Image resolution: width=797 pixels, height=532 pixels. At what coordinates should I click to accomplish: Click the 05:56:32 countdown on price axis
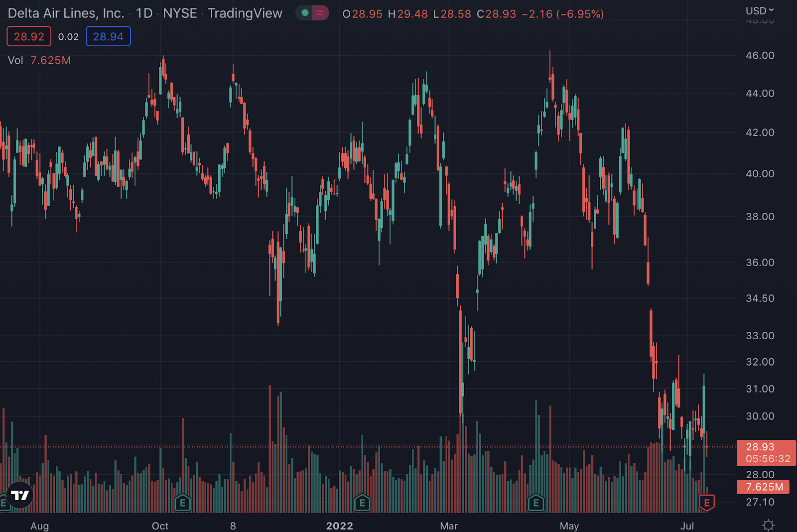768,458
